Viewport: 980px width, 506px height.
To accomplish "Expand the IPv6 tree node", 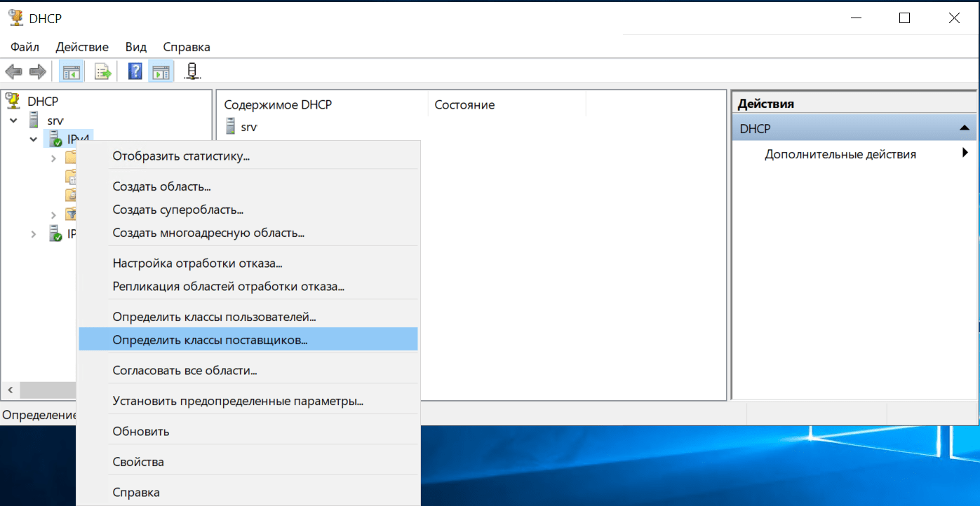I will [33, 234].
